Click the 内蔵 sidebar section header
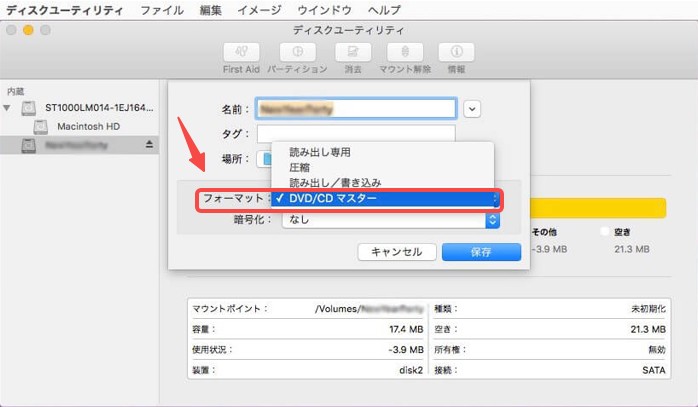This screenshot has width=698, height=407. point(16,91)
